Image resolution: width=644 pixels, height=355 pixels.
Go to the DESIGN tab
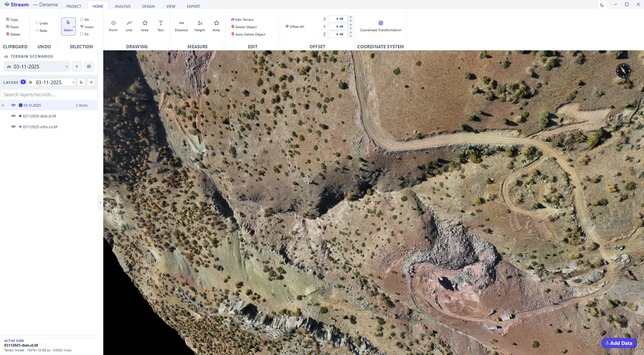pos(148,6)
